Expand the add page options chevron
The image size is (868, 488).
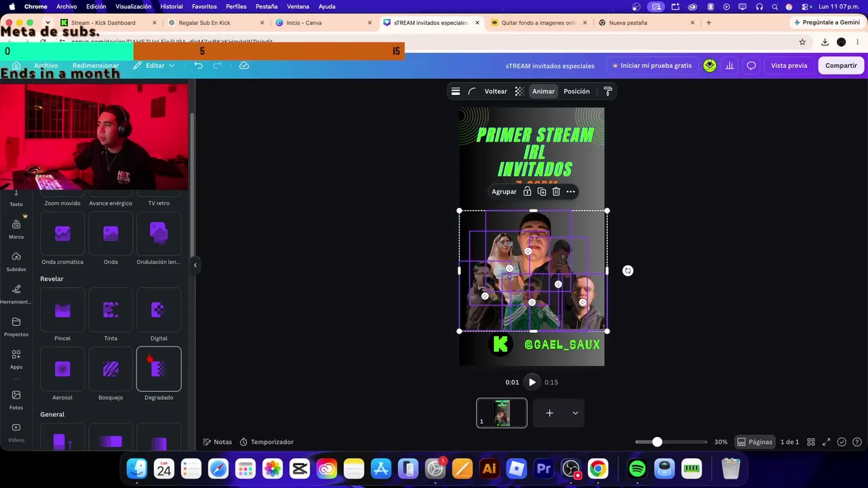click(x=575, y=413)
